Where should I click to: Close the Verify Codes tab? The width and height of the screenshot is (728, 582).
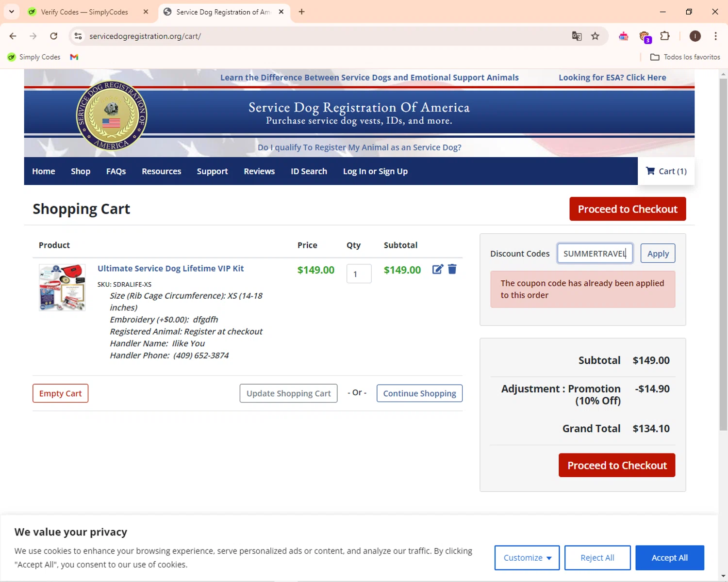146,12
